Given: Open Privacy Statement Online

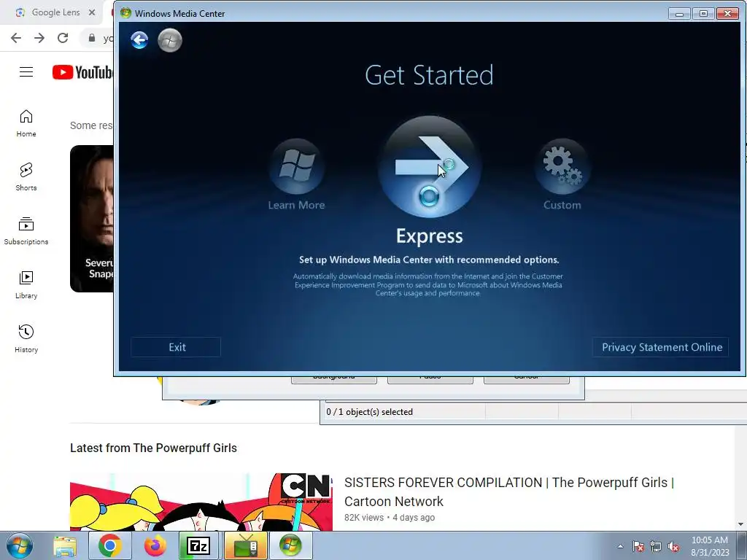Looking at the screenshot, I should (x=661, y=347).
